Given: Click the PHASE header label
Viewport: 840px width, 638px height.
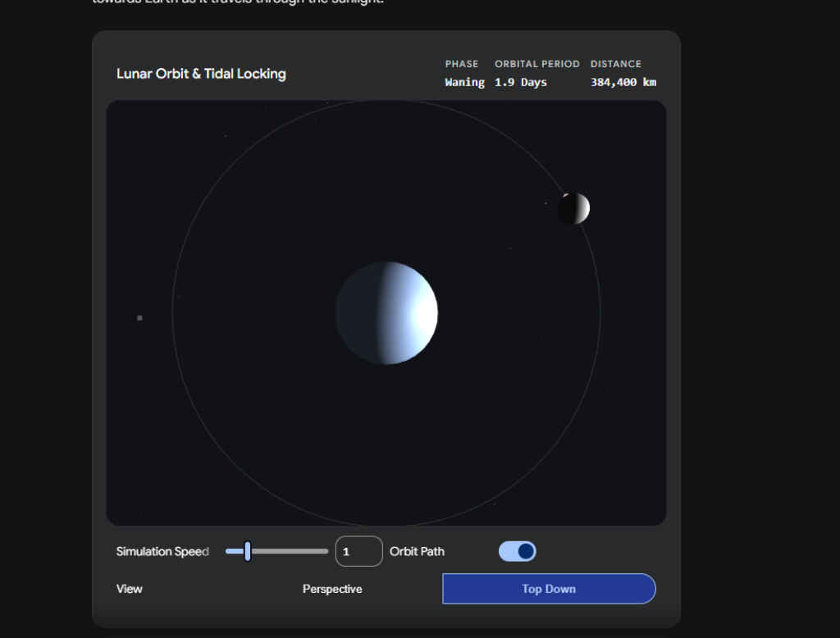Looking at the screenshot, I should click(461, 64).
